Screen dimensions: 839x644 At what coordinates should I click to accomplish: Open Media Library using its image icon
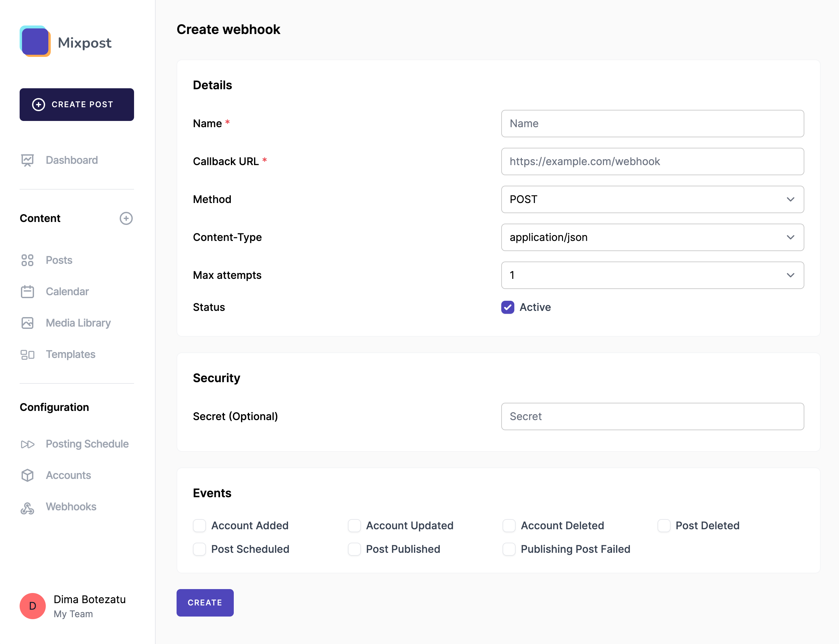[x=27, y=323]
